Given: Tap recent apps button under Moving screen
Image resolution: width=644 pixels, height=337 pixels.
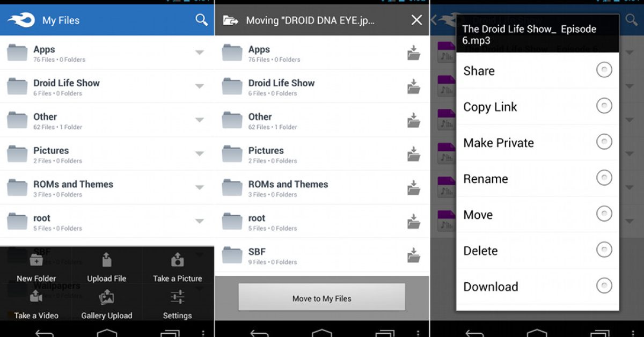Looking at the screenshot, I should 385,333.
